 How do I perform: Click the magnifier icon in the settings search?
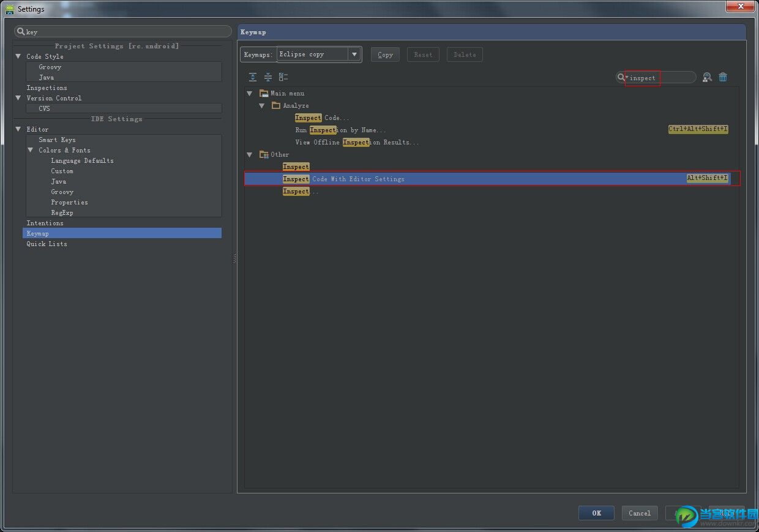pyautogui.click(x=21, y=31)
